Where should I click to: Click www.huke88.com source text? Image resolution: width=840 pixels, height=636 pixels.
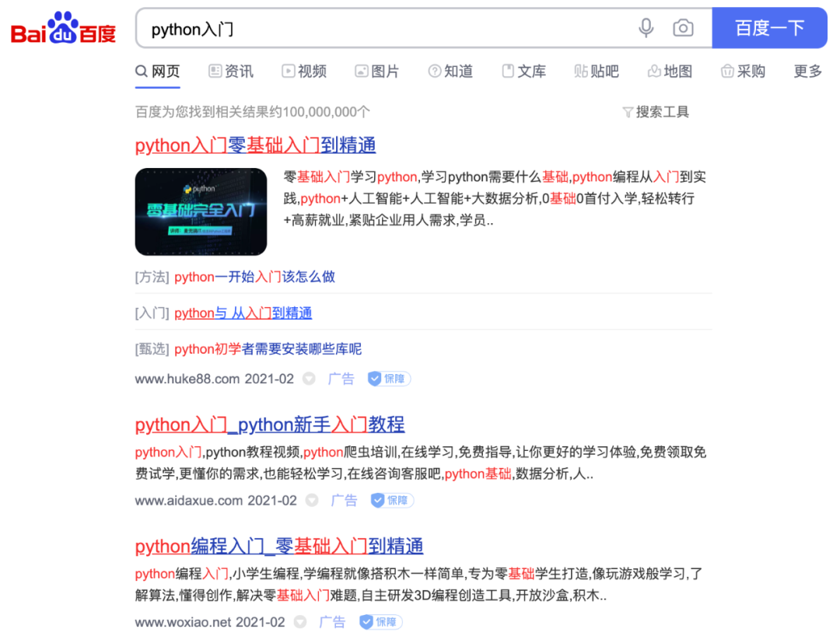coord(187,379)
